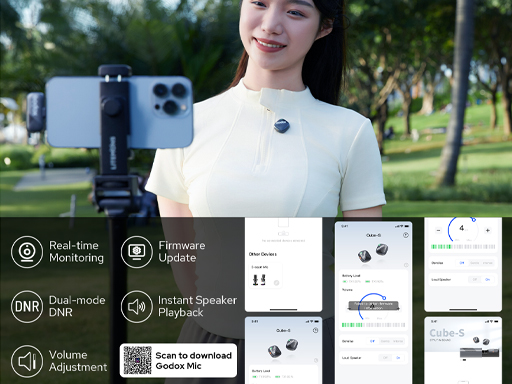This screenshot has height=384, width=512.
Task: Click the Instant Speaker Playback speaker icon
Action: (x=137, y=306)
